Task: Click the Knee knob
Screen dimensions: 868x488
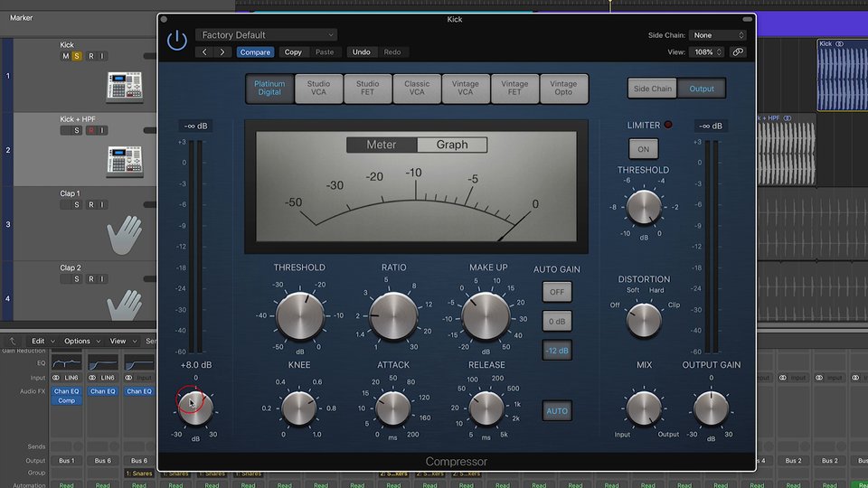Action: 299,408
